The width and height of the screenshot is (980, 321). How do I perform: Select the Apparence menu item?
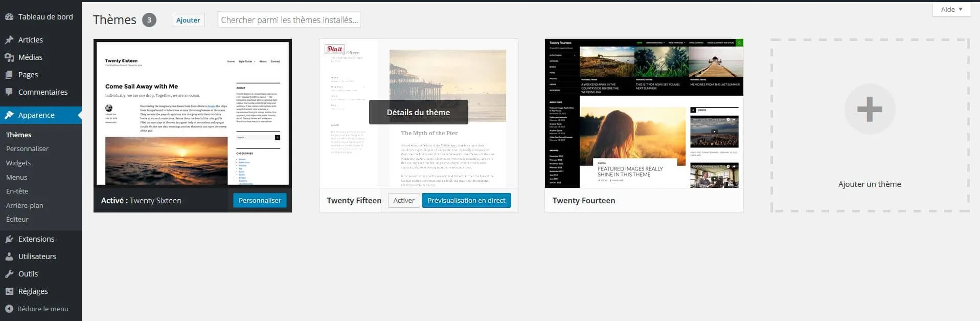(x=41, y=115)
